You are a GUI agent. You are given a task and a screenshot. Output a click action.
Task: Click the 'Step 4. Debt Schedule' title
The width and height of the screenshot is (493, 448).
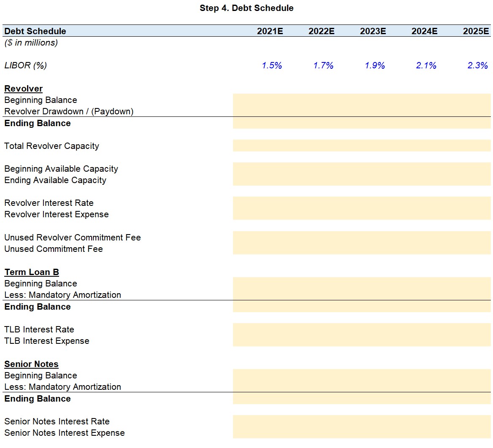pyautogui.click(x=246, y=8)
